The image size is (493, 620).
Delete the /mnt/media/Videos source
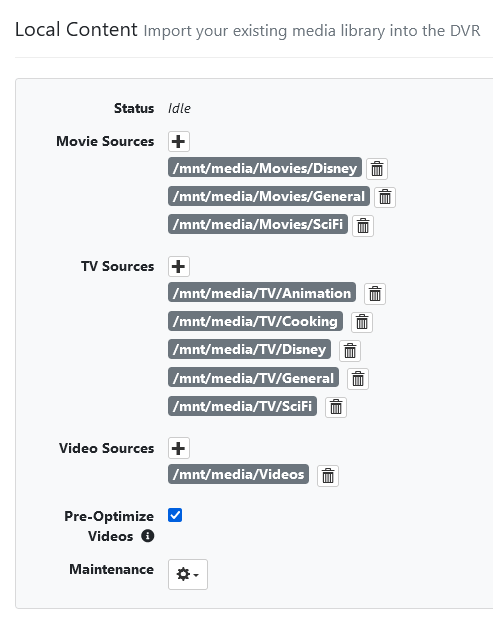pyautogui.click(x=328, y=476)
